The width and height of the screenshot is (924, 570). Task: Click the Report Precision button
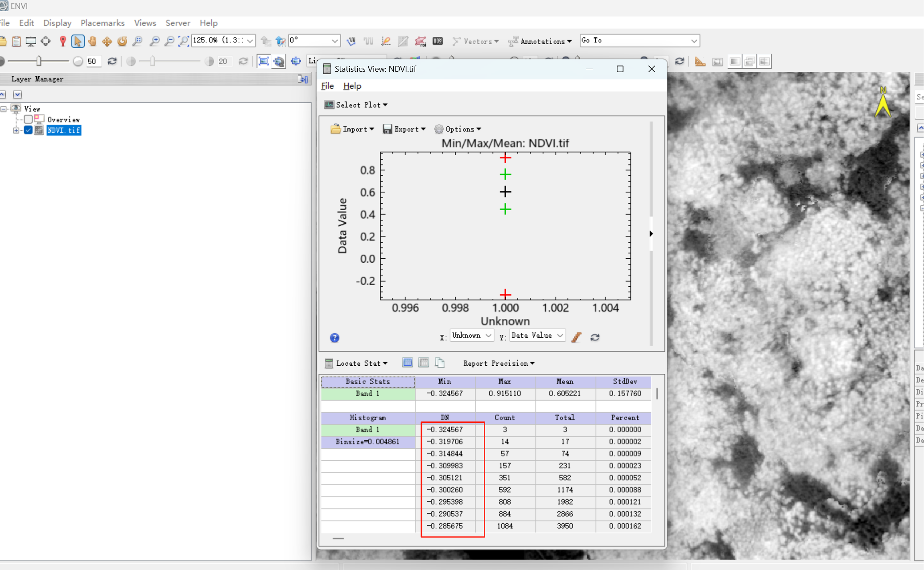tap(498, 363)
